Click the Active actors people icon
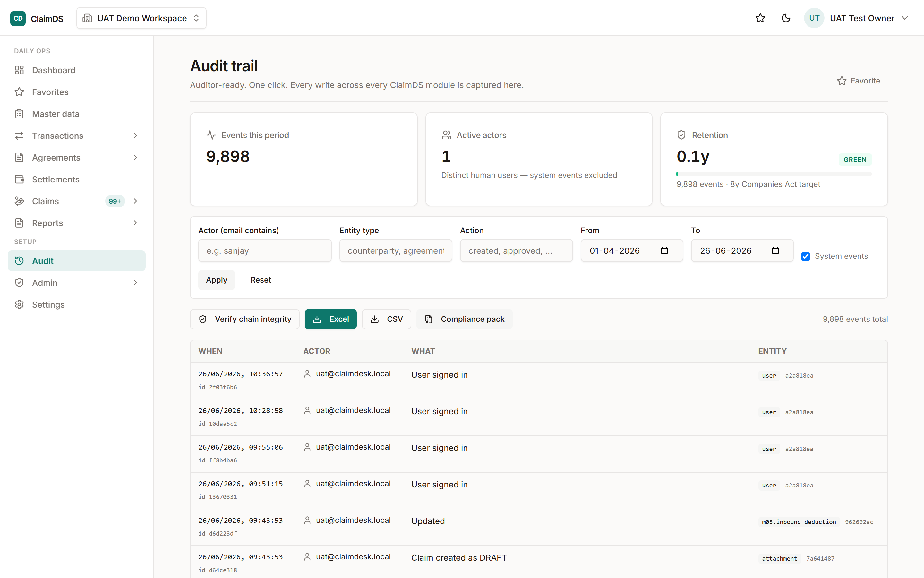The height and width of the screenshot is (578, 924). (x=446, y=135)
